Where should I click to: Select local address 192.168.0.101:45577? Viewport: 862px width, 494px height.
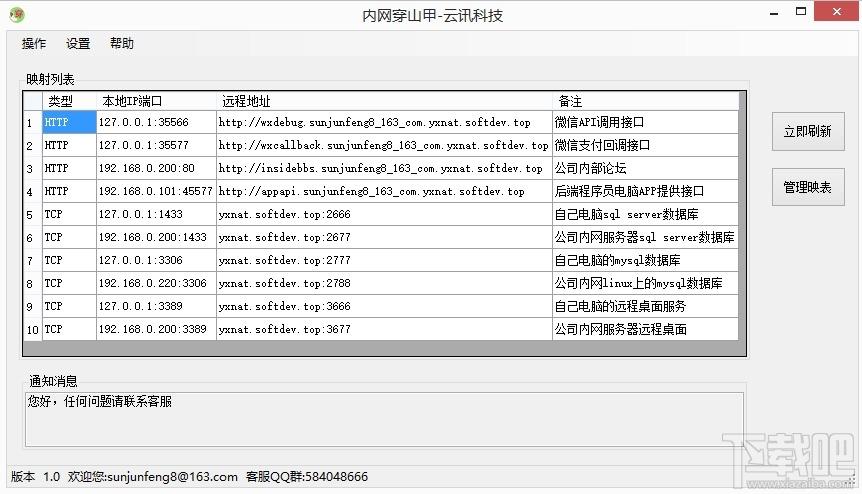(157, 191)
